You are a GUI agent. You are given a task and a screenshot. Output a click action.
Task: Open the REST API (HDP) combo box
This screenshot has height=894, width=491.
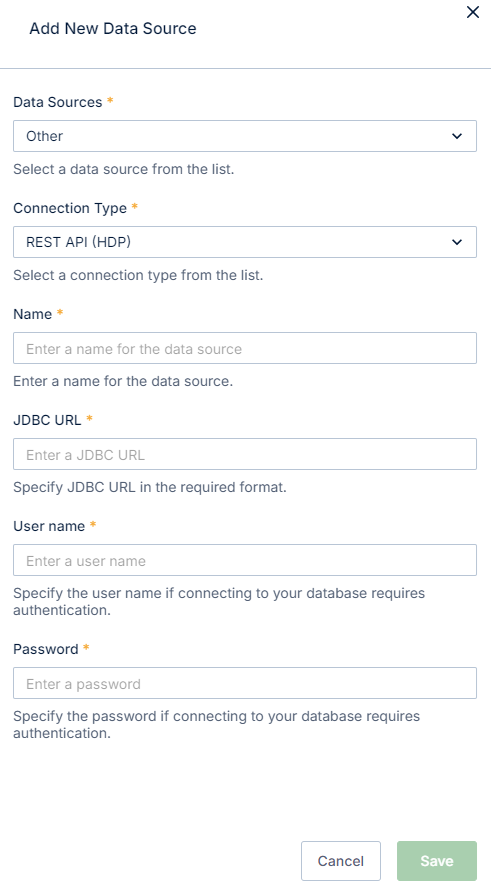point(245,242)
